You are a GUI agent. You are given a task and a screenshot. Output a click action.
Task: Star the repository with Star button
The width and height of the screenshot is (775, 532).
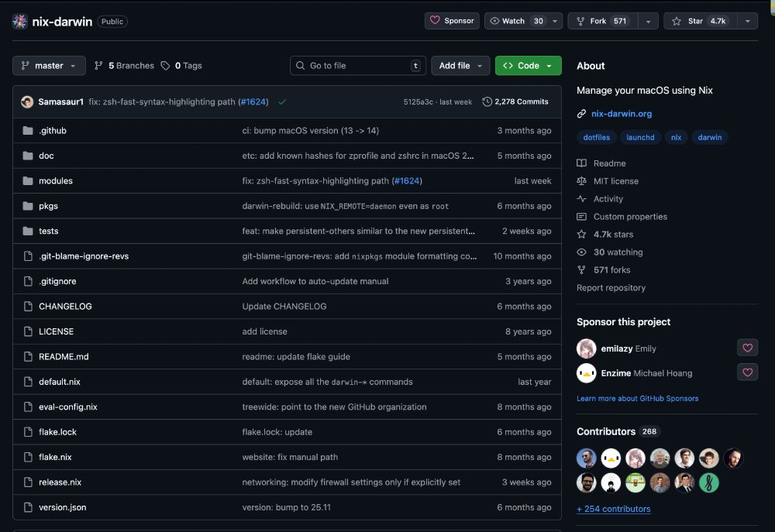701,21
